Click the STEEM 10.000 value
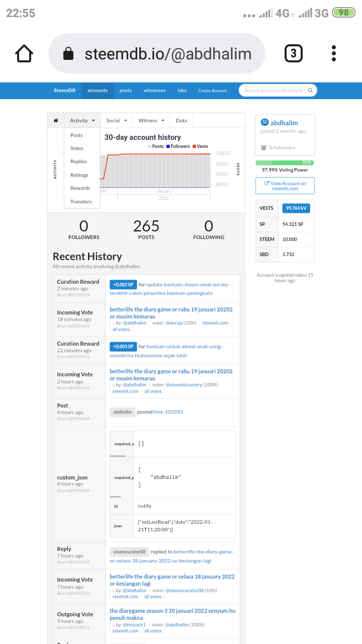The width and height of the screenshot is (362, 644). [x=290, y=239]
